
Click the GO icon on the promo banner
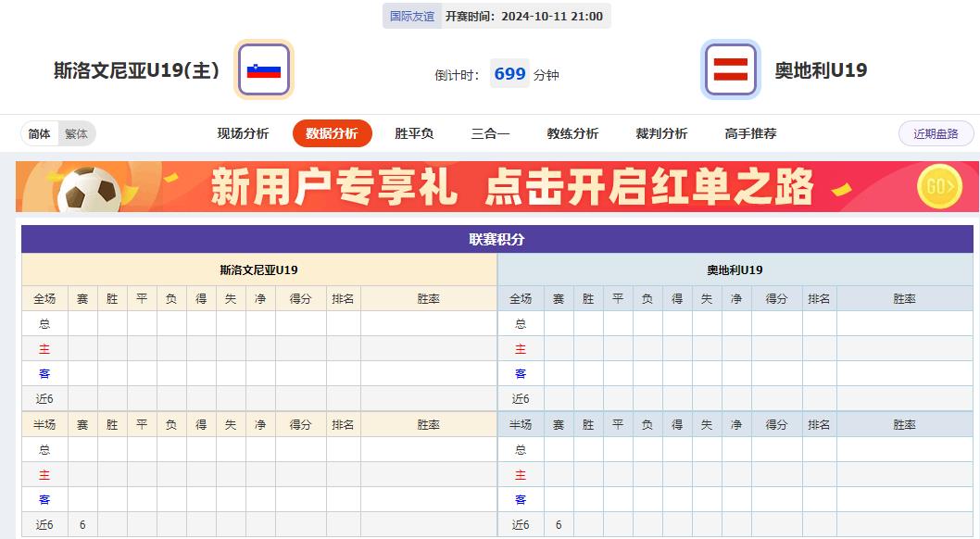[941, 185]
